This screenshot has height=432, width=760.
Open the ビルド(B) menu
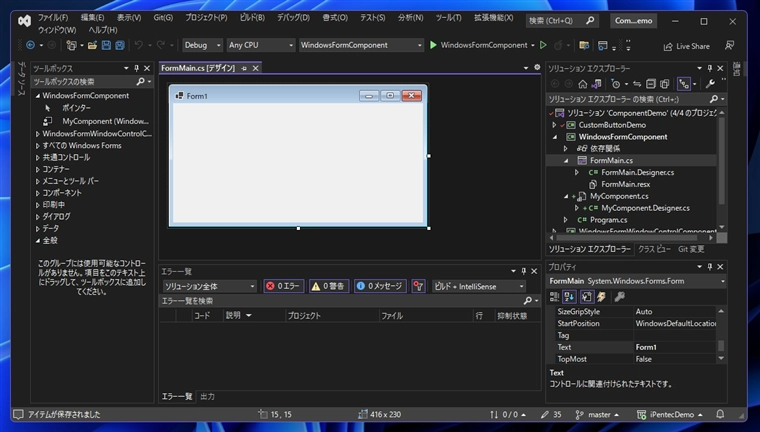pos(252,18)
